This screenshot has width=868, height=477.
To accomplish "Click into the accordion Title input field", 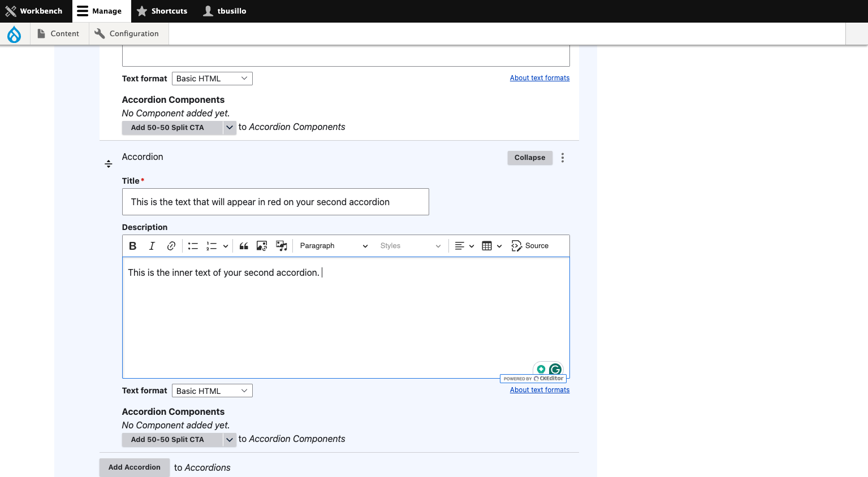I will [275, 202].
